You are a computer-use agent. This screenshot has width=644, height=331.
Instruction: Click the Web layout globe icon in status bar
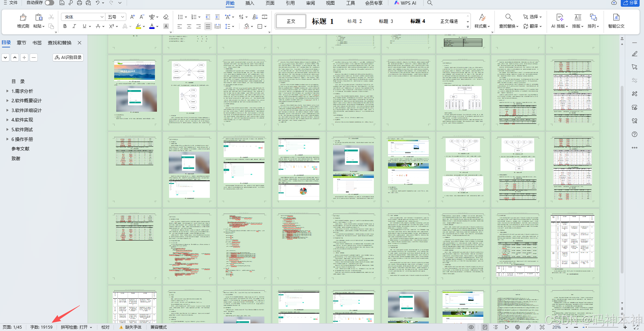point(517,327)
